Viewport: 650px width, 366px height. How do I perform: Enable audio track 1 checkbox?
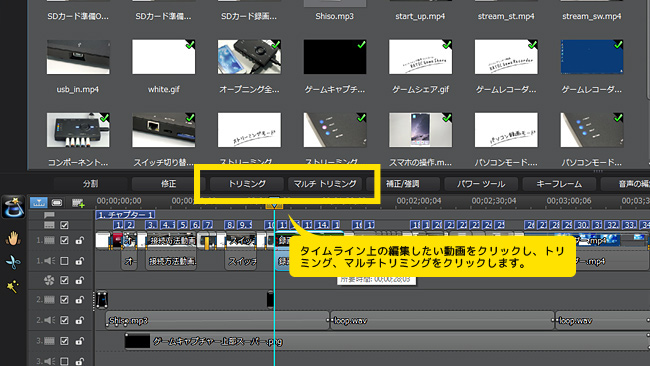point(64,261)
